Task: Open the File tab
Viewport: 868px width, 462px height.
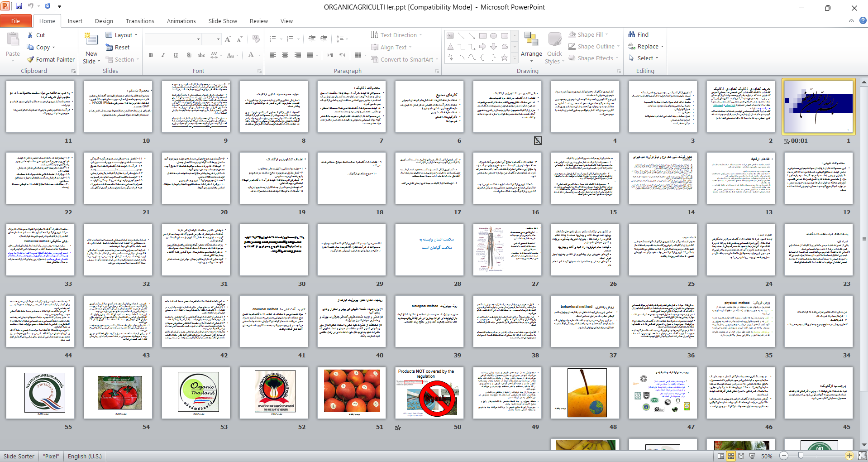Action: click(x=16, y=21)
